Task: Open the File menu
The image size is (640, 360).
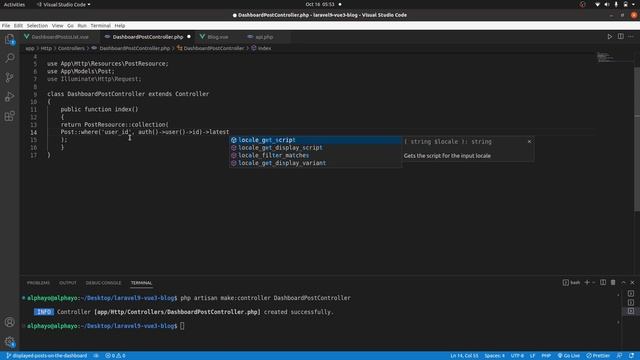Action: pos(6,25)
